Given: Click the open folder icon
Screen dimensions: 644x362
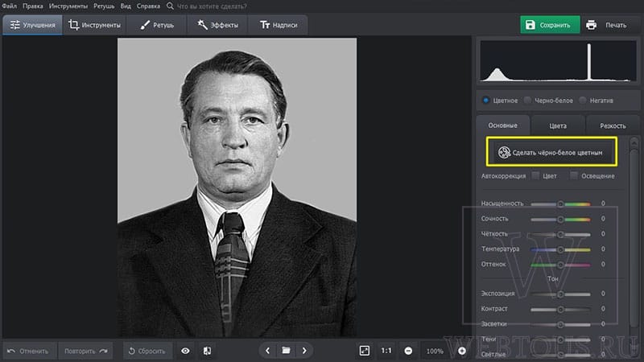Looking at the screenshot, I should 286,351.
